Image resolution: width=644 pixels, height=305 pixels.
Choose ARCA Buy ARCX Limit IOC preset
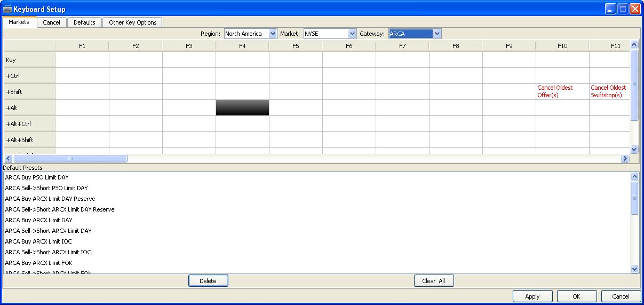38,241
